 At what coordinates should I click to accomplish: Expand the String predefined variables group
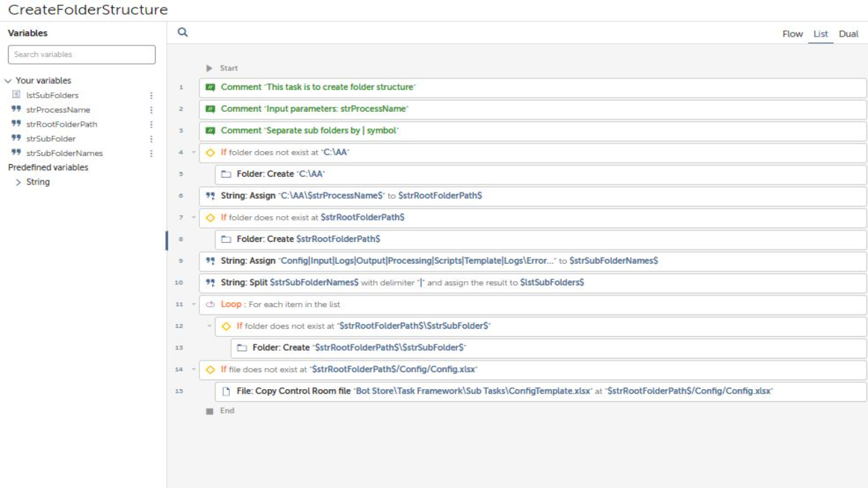click(18, 182)
